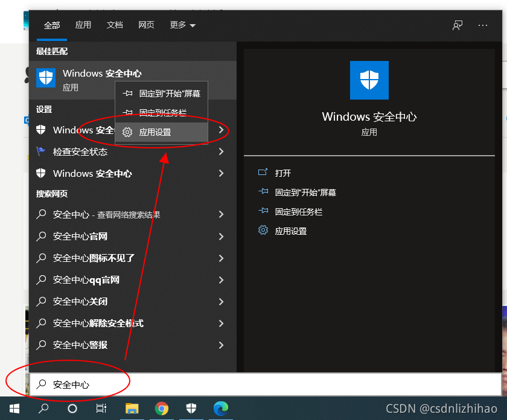Expand the arrow right of the 应用设置 context menu
Viewport: 507px width, 420px height.
pos(221,130)
